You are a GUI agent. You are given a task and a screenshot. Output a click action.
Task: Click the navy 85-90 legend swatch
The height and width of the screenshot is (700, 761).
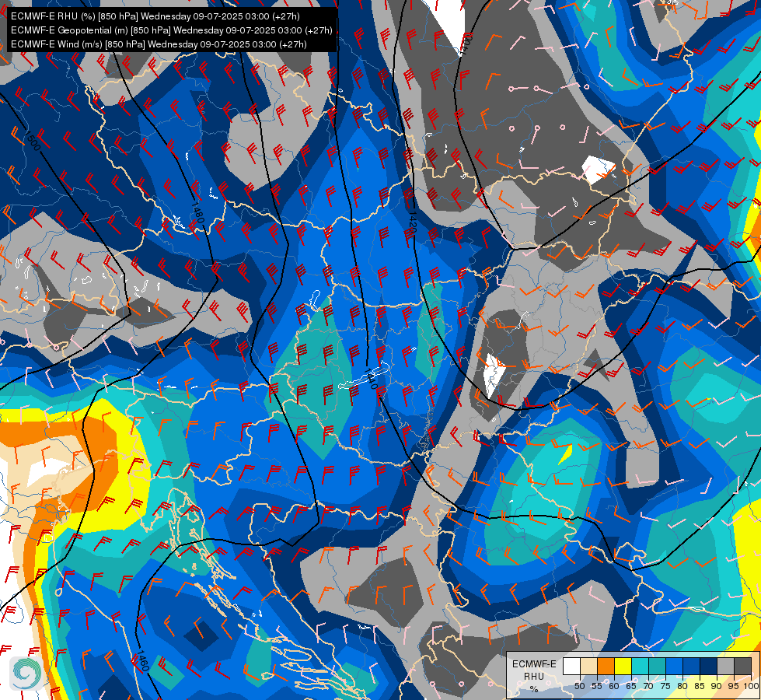[709, 666]
